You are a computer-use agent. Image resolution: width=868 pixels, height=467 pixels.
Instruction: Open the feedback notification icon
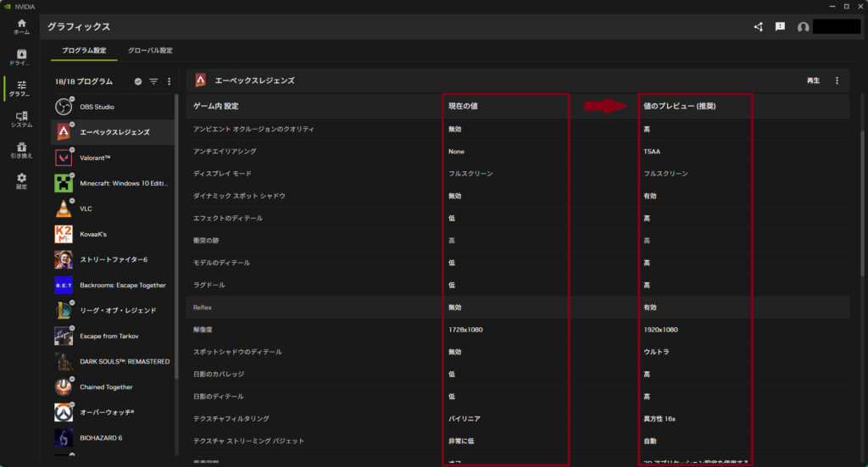pyautogui.click(x=780, y=27)
